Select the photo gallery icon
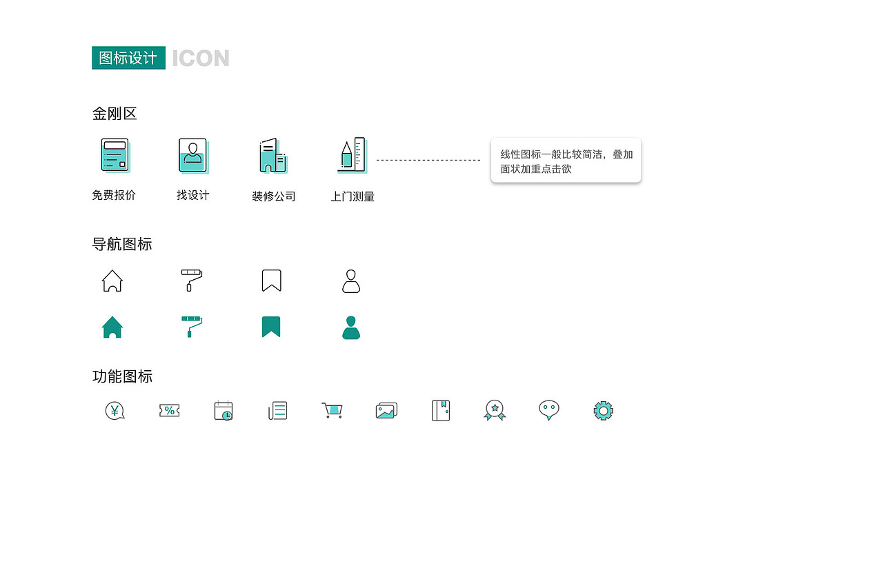This screenshot has width=883, height=588. tap(386, 410)
